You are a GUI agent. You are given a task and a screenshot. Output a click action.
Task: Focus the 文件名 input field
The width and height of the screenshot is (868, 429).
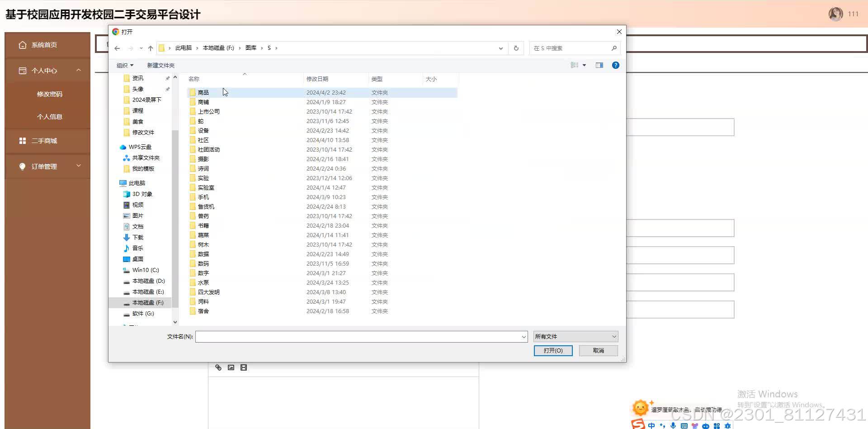[358, 337]
